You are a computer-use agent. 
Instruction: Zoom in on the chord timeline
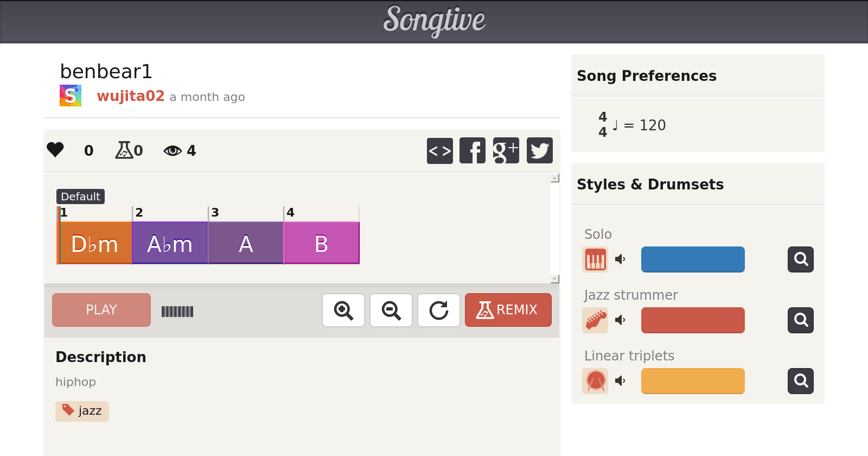(343, 311)
